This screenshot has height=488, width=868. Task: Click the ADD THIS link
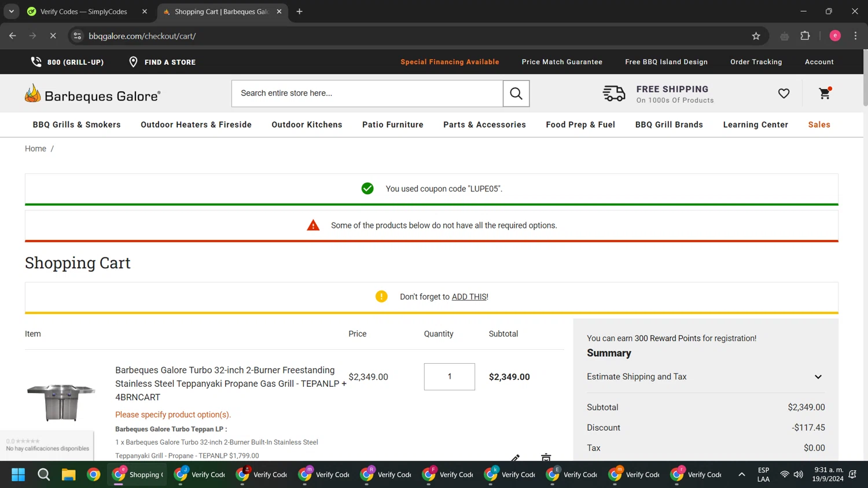tap(469, 297)
